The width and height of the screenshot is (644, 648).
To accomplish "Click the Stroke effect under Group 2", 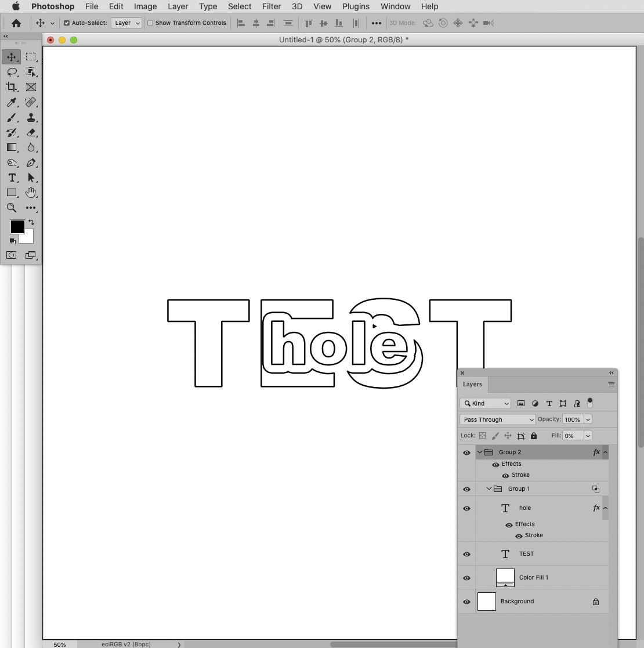I will pos(520,475).
